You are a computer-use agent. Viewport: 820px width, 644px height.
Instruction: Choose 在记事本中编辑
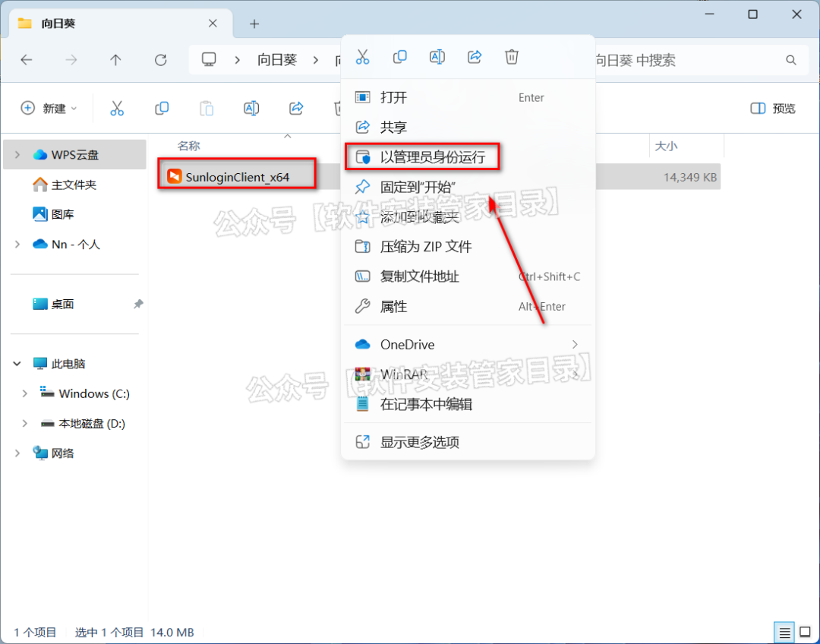point(468,404)
